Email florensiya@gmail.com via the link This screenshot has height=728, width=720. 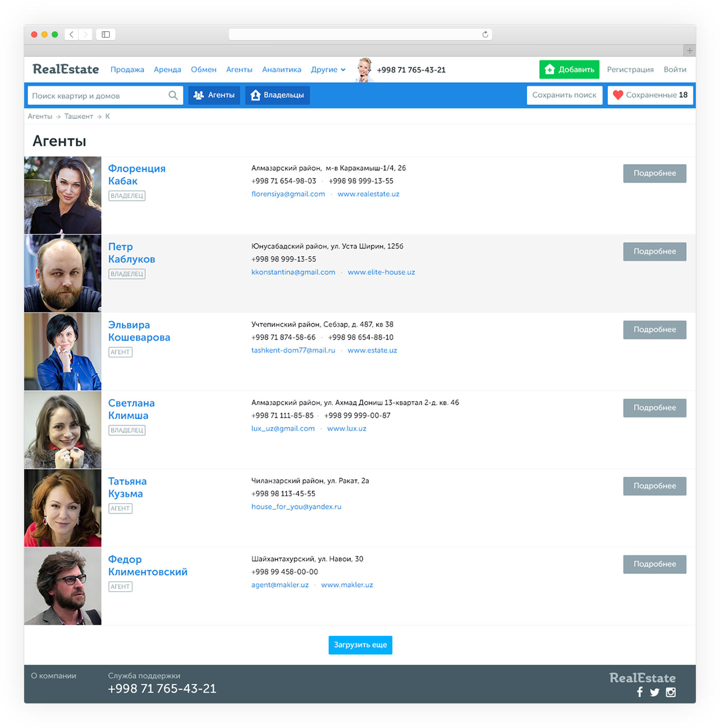[287, 194]
